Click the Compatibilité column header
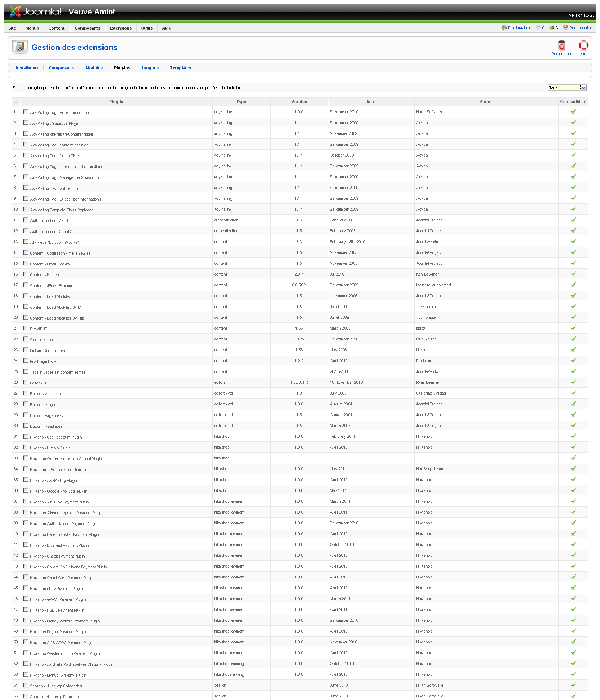 573,102
